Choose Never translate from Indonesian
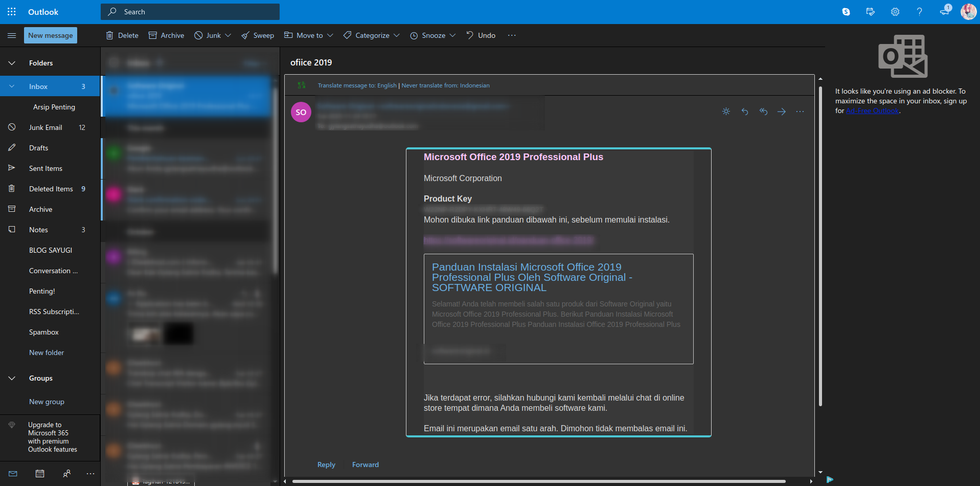The width and height of the screenshot is (980, 486). point(446,85)
